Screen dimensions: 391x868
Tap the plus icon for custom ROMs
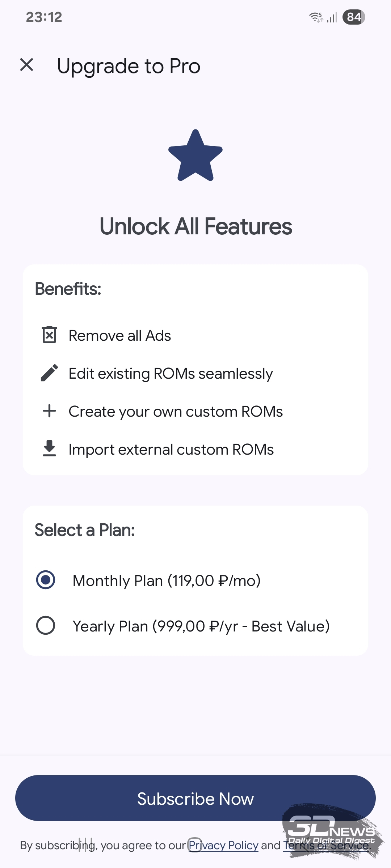point(49,411)
